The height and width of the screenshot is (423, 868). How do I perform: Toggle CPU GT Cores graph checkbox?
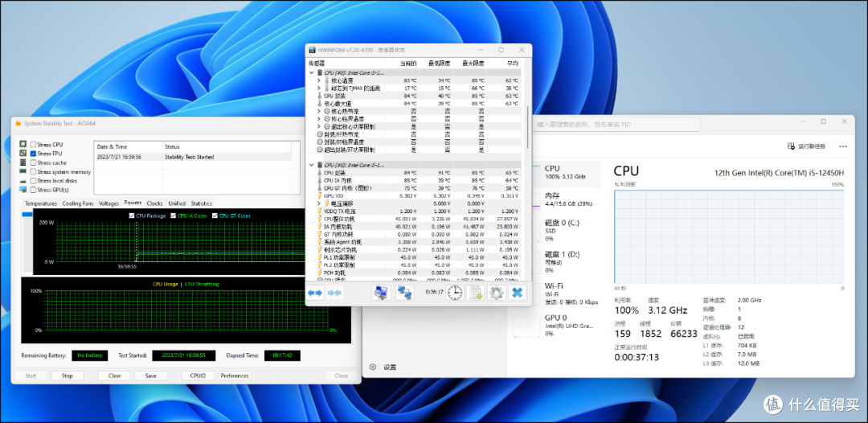tap(215, 216)
